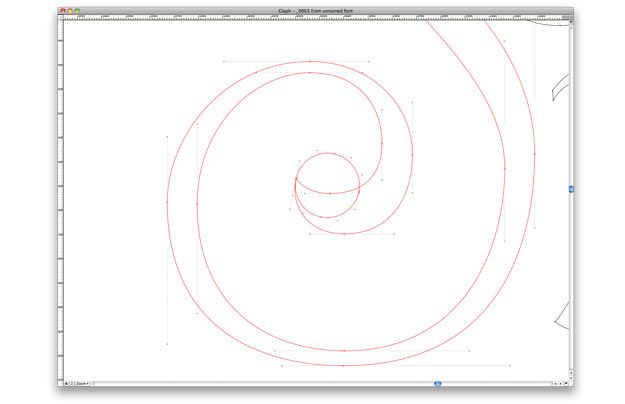Select the leftmost node of outer spiral
Image resolution: width=625 pixels, height=404 pixels.
(x=167, y=203)
